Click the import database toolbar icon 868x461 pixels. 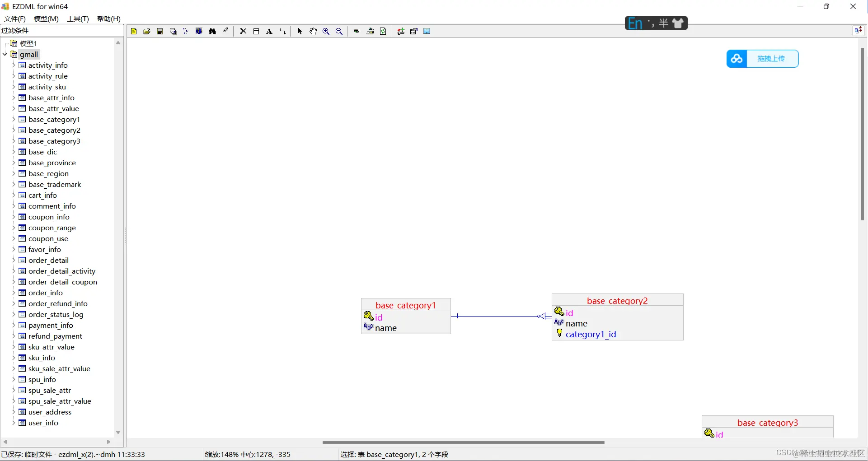[x=370, y=31]
